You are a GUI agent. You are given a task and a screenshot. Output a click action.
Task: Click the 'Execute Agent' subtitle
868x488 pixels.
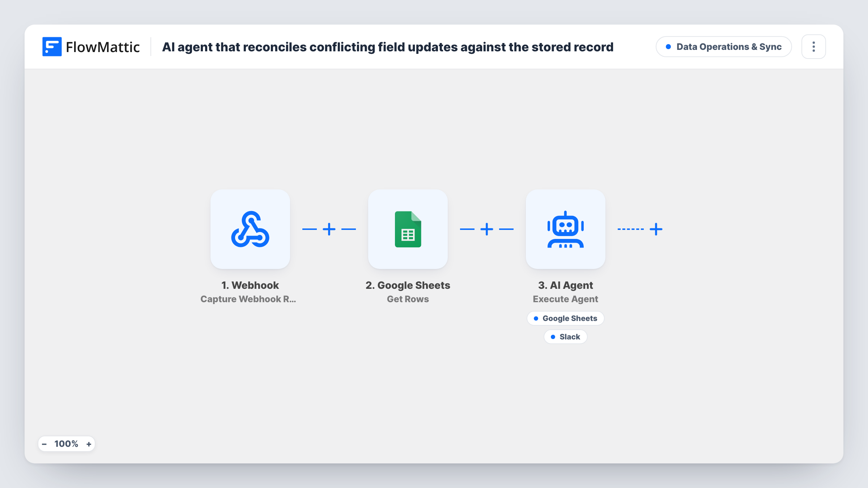click(x=566, y=299)
